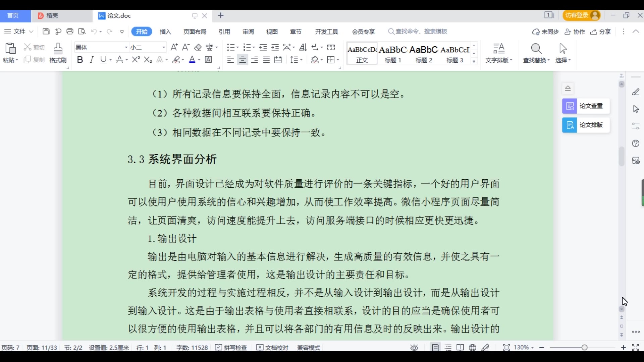Toggle eye protection mode in status bar
This screenshot has width=644, height=362.
pos(414,348)
